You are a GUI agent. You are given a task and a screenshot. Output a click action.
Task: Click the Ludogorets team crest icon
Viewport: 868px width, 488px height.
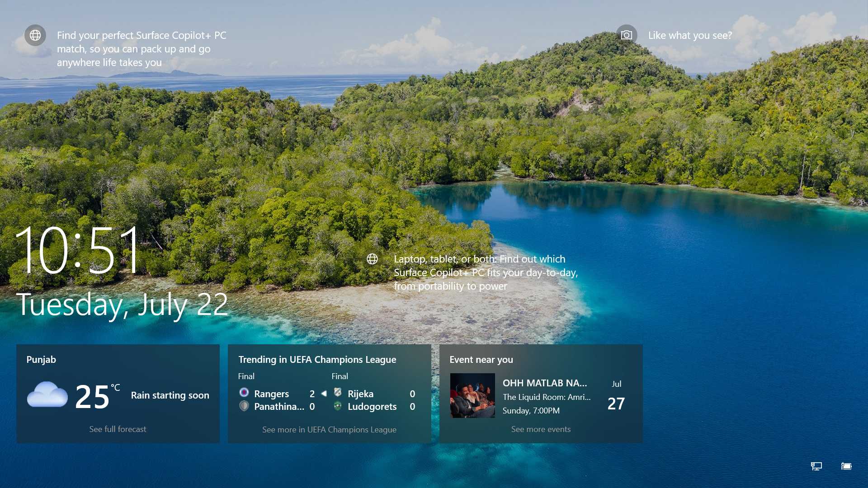click(338, 406)
